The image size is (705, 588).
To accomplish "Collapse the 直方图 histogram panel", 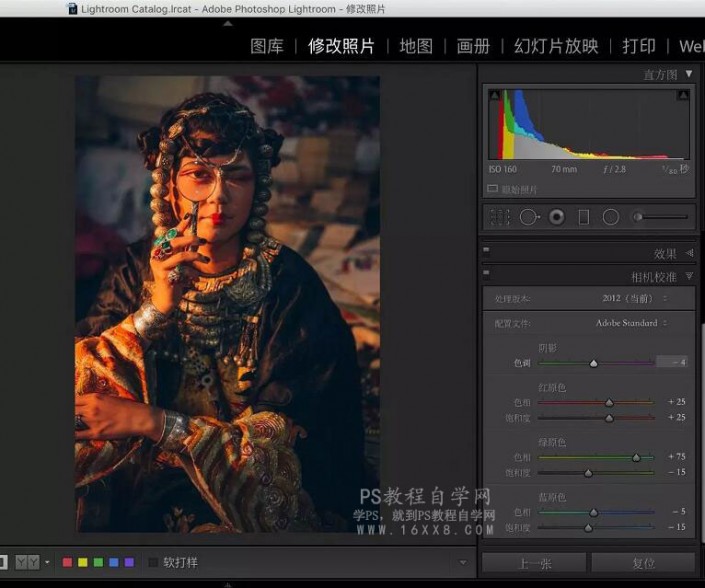I will (x=689, y=74).
